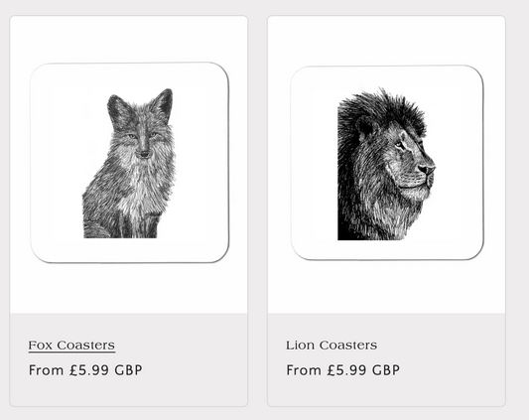Click 'GBP' in the lion coaster price
Image resolution: width=529 pixels, height=420 pixels.
click(386, 370)
